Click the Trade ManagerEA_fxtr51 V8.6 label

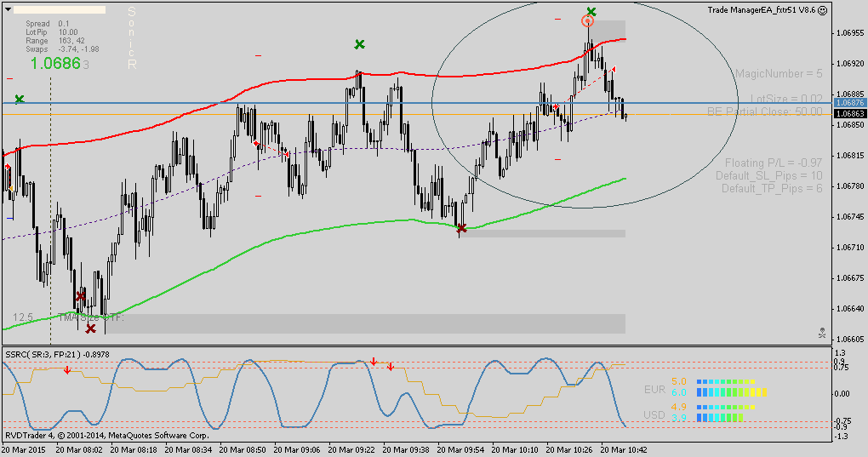[761, 10]
